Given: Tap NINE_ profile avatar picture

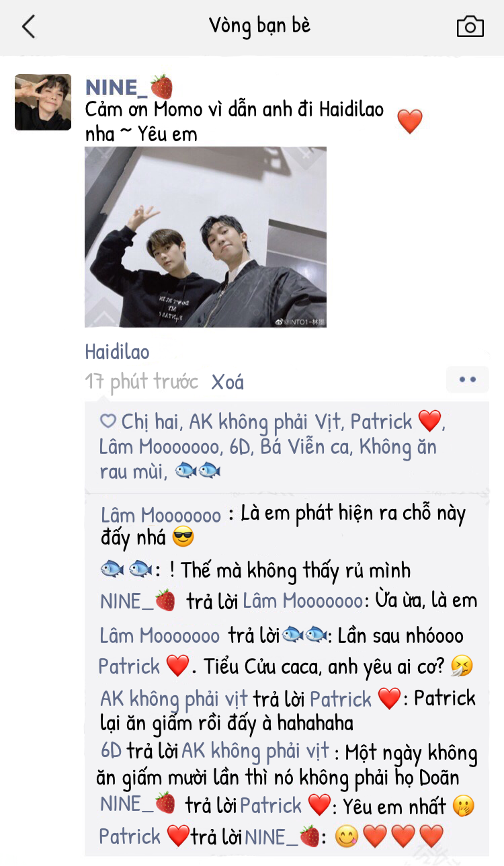Looking at the screenshot, I should click(x=43, y=102).
